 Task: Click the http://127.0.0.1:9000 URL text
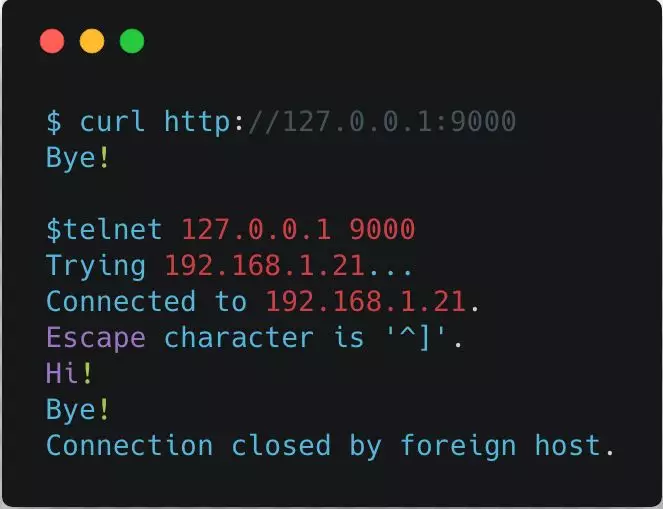[340, 122]
